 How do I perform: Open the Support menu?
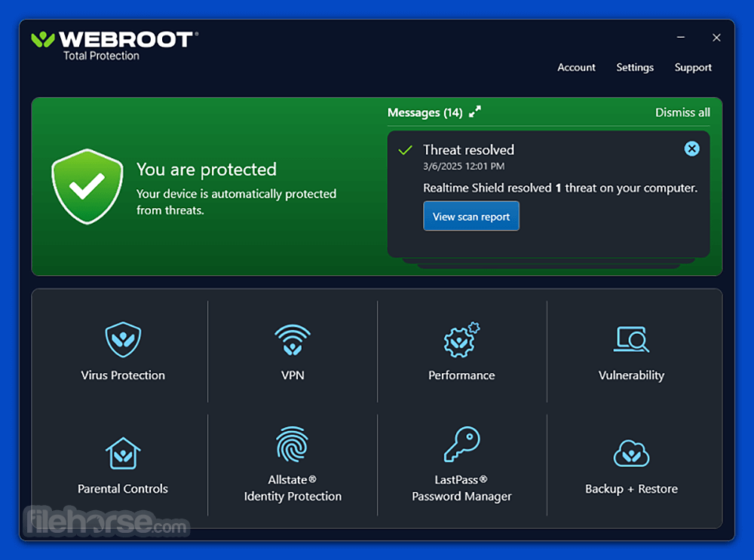coord(693,67)
